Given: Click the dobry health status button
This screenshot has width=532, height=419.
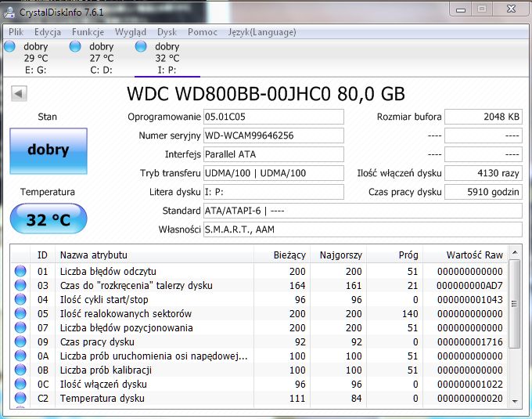Looking at the screenshot, I should click(49, 151).
